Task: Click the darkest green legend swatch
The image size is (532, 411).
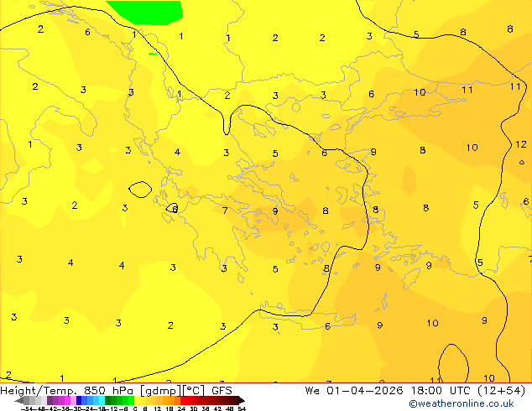Action: pos(107,400)
